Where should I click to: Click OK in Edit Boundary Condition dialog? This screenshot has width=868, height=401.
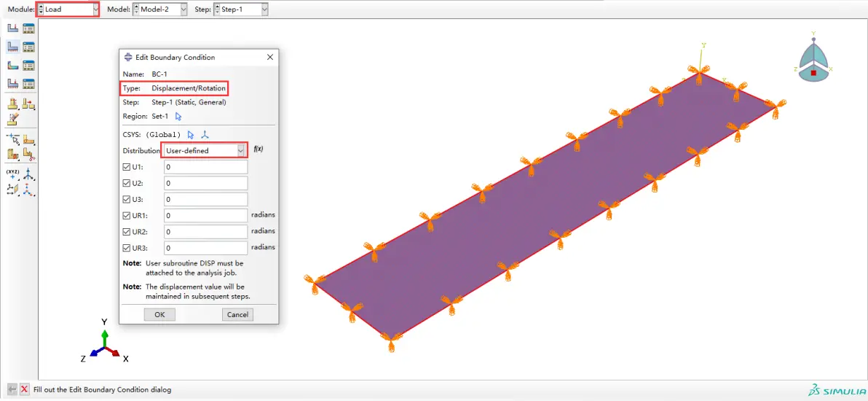click(x=159, y=314)
